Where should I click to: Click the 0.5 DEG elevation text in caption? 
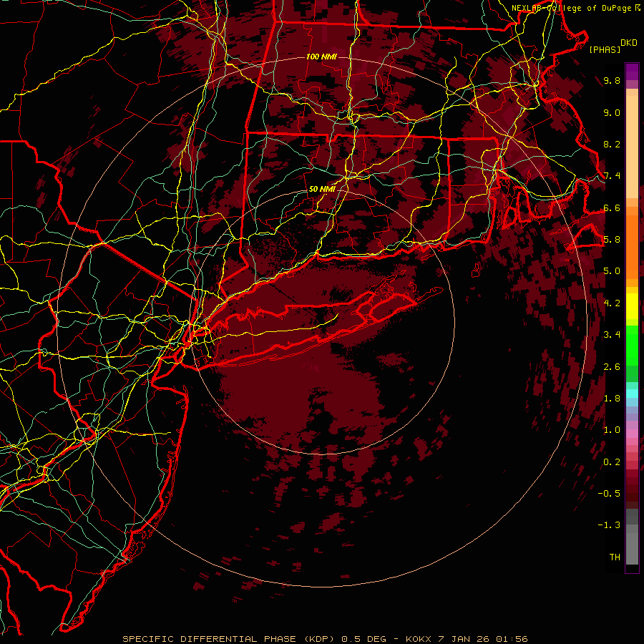365,639
